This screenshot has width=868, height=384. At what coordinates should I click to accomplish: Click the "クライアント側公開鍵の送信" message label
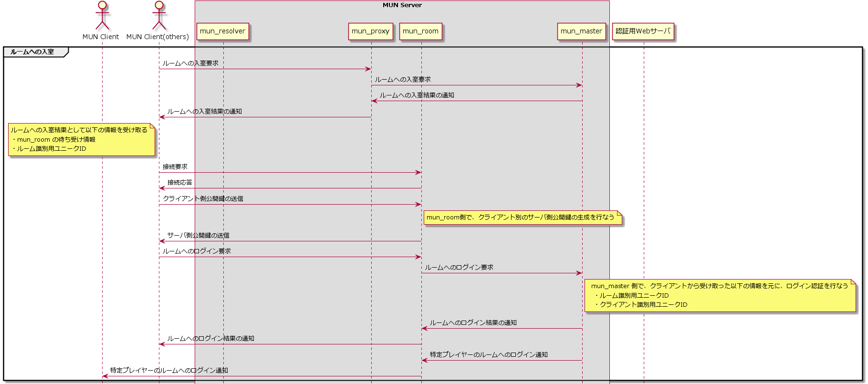[x=203, y=199]
